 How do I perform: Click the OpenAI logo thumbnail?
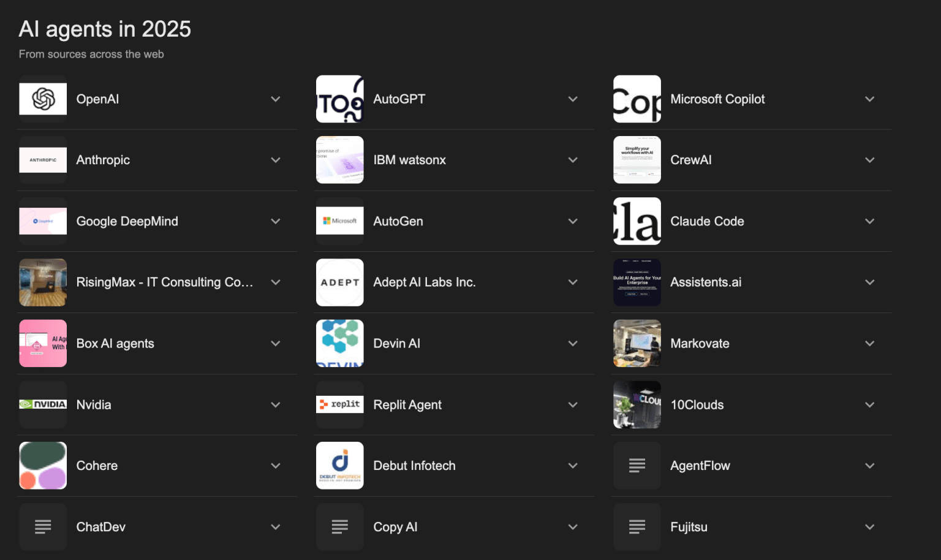point(43,99)
